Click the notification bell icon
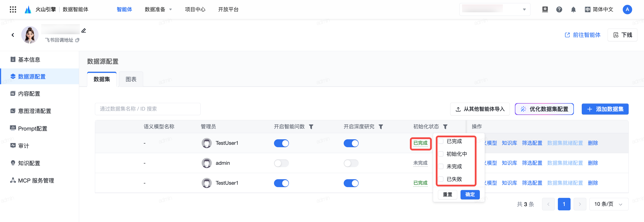This screenshot has width=644, height=222. (x=573, y=9)
